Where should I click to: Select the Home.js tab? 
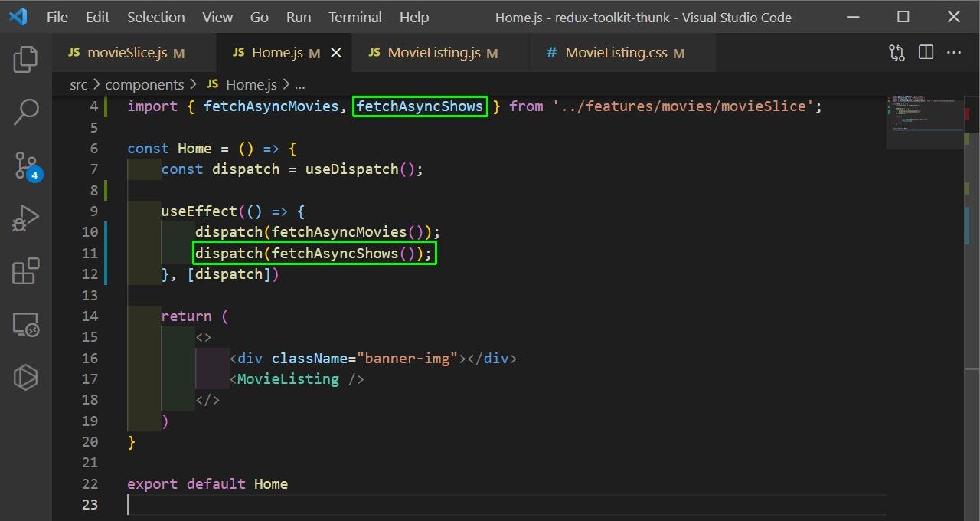(284, 53)
